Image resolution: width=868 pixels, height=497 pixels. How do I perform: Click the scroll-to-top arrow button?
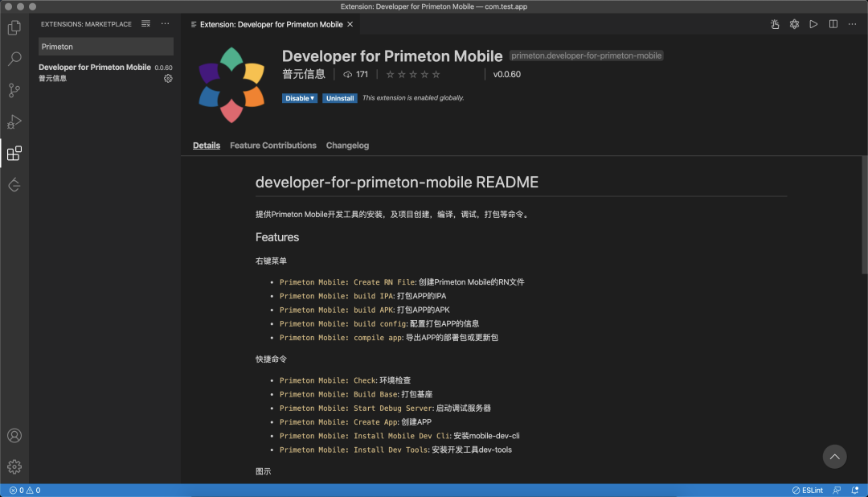coord(834,457)
